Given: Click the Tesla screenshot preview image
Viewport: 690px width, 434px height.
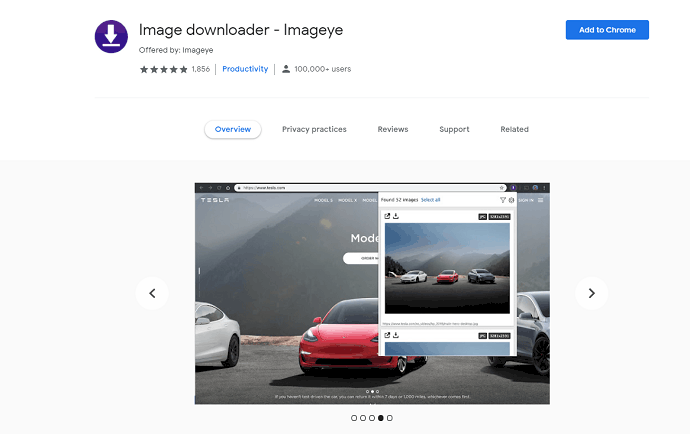Looking at the screenshot, I should [372, 294].
